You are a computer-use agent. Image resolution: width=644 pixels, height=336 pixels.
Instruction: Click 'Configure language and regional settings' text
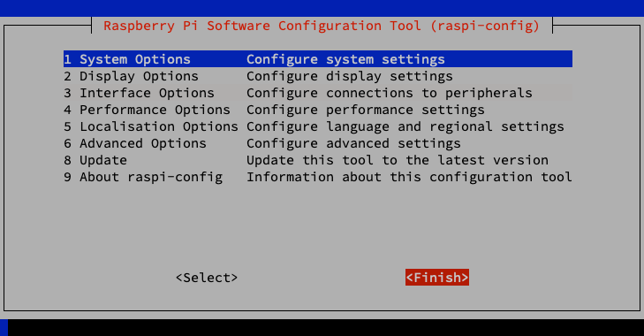pyautogui.click(x=405, y=127)
